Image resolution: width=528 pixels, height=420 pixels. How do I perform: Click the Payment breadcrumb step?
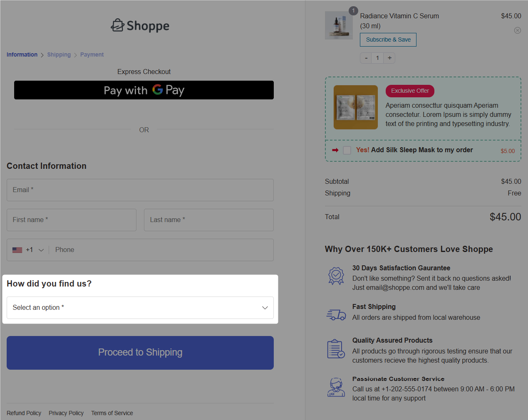[92, 54]
